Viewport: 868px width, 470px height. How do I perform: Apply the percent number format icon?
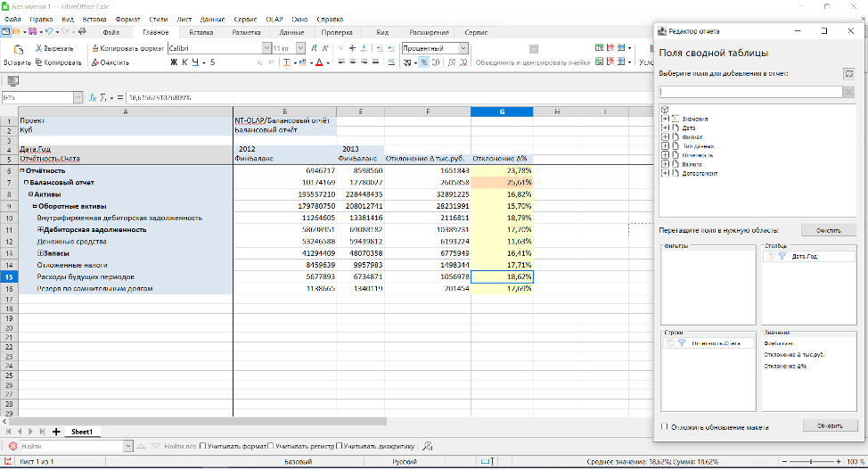click(423, 62)
